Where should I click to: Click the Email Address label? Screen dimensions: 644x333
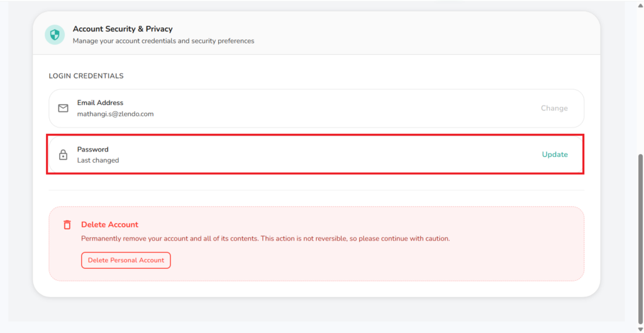[x=100, y=102]
